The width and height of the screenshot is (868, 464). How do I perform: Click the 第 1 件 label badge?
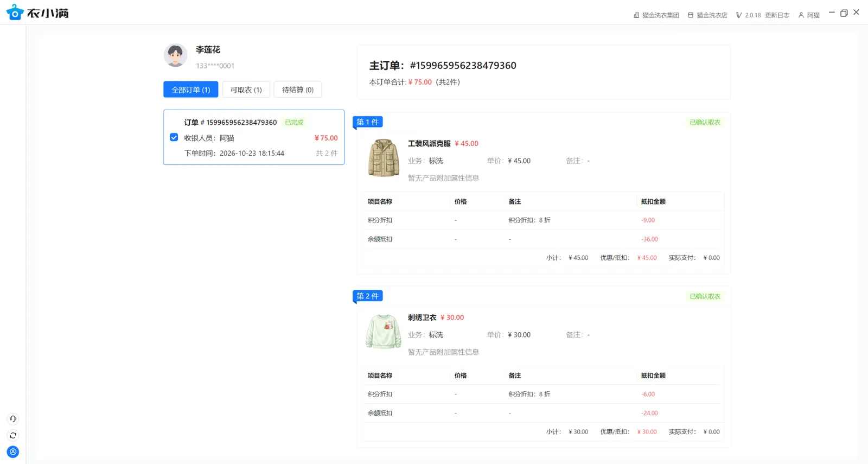tap(368, 122)
